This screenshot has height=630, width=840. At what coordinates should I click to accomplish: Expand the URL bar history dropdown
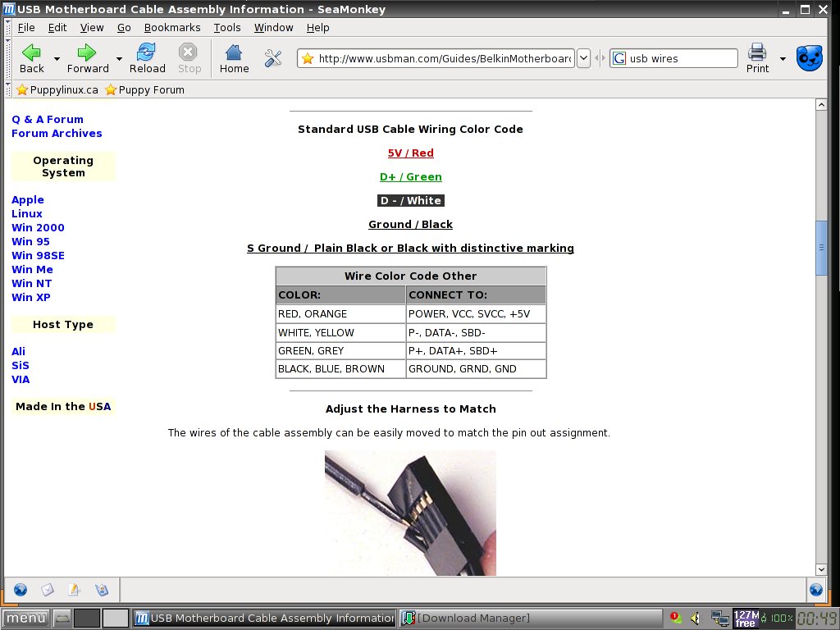click(x=583, y=58)
